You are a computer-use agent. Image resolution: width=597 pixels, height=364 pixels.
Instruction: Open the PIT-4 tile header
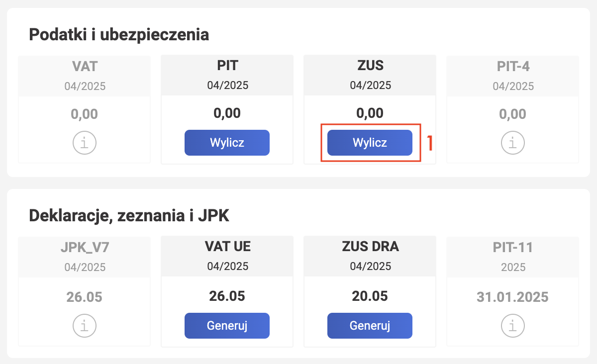[x=513, y=66]
